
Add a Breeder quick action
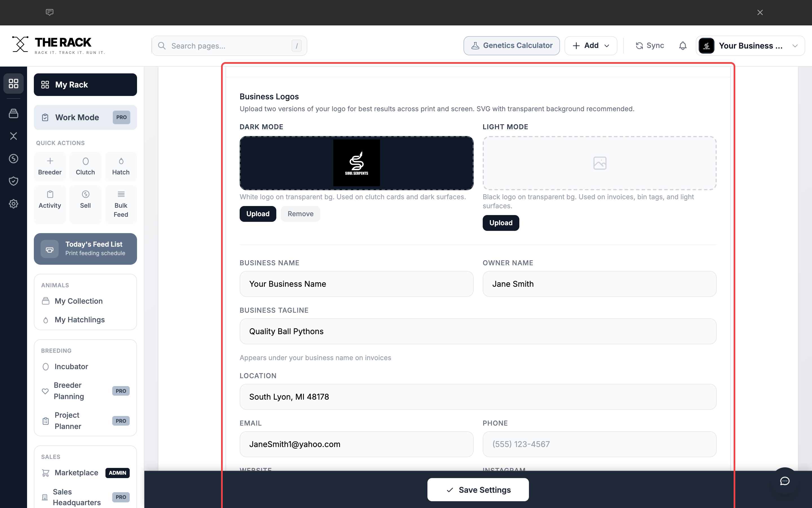[x=50, y=167]
